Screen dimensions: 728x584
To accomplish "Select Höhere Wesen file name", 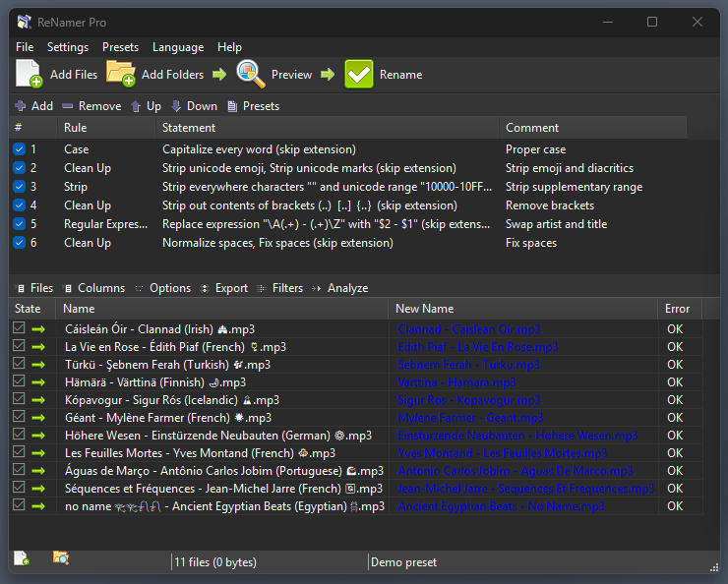I will (x=218, y=436).
